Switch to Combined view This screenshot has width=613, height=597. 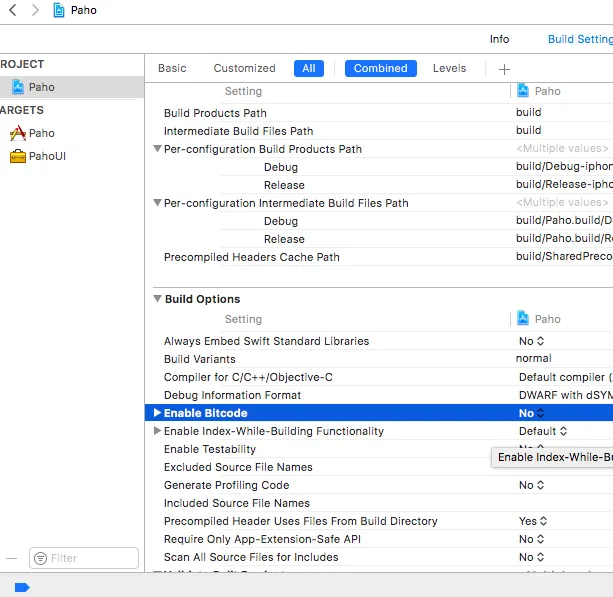pyautogui.click(x=380, y=68)
